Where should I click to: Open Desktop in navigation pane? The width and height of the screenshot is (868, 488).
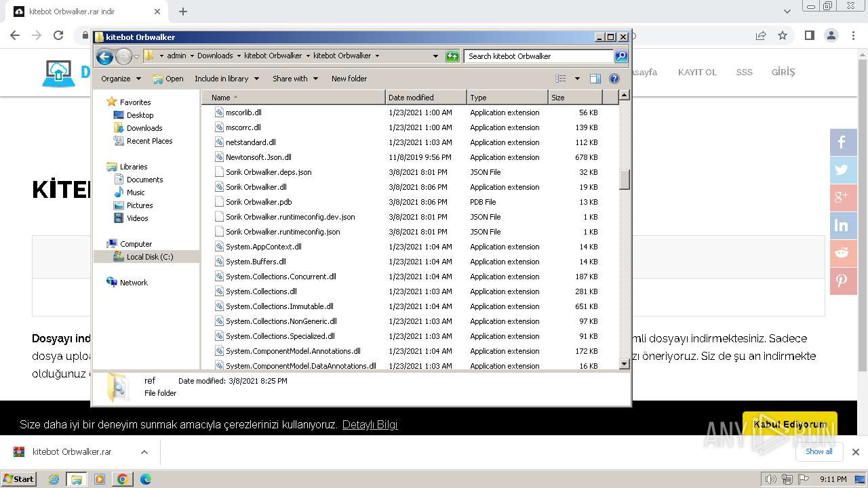[x=140, y=115]
